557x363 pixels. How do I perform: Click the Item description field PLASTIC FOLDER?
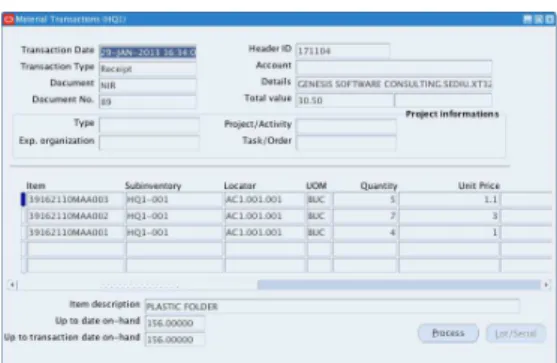pos(332,306)
